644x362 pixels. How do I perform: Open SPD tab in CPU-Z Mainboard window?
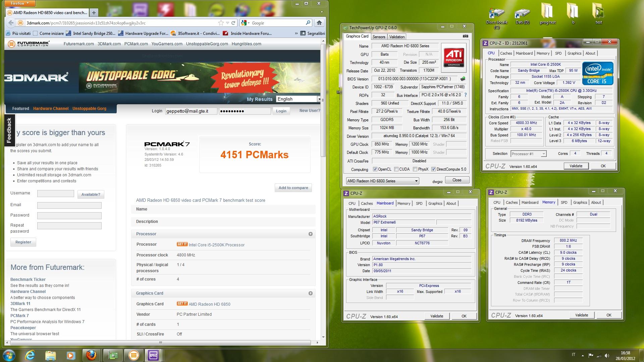419,203
